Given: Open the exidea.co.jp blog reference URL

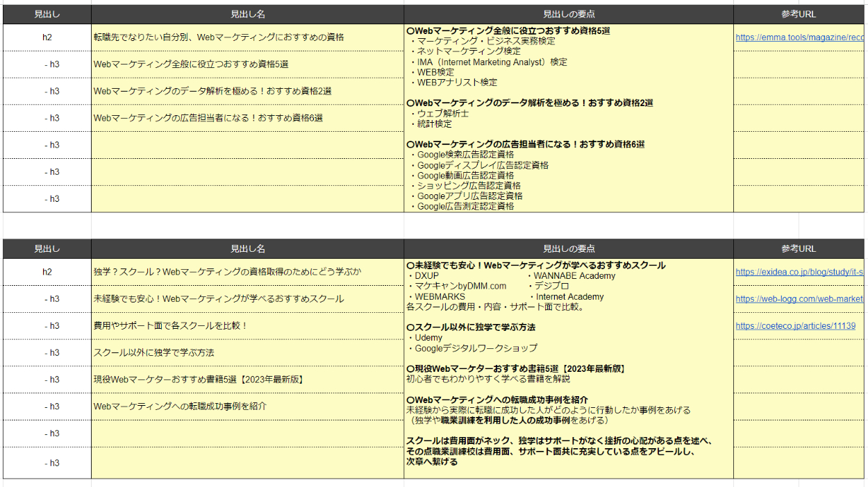Looking at the screenshot, I should [799, 272].
